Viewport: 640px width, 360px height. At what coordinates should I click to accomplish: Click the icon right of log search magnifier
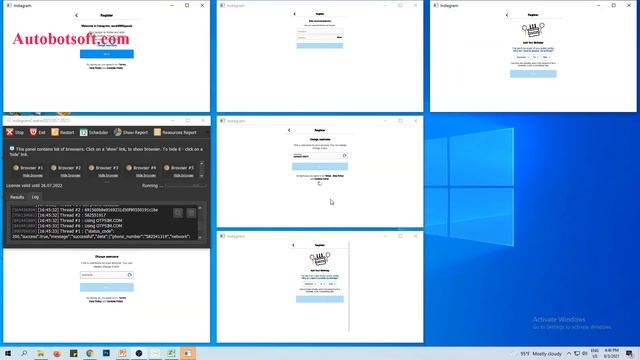click(191, 213)
